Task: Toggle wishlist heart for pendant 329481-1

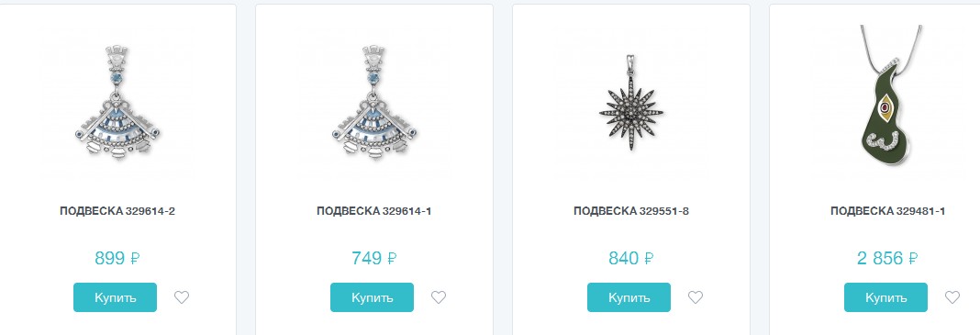Action: (952, 297)
